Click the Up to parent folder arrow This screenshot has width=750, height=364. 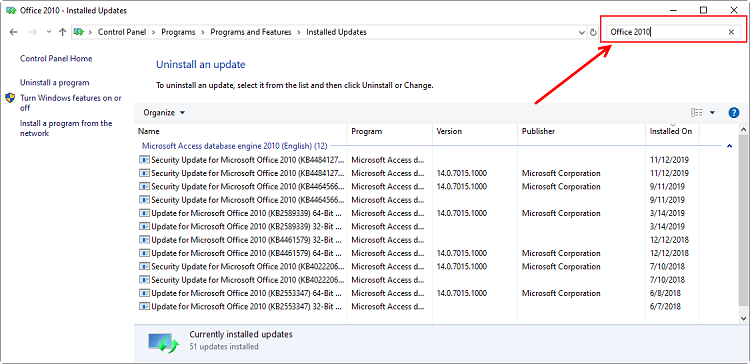tap(62, 32)
